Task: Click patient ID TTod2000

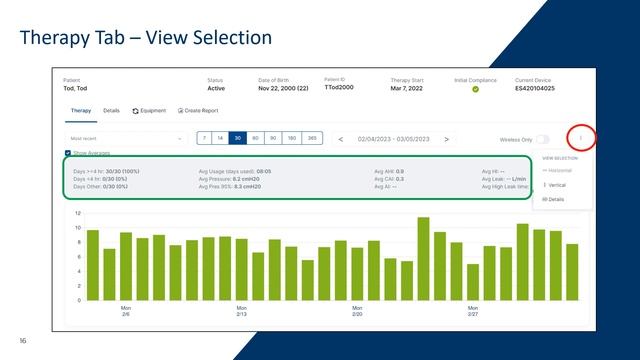Action: click(x=339, y=87)
